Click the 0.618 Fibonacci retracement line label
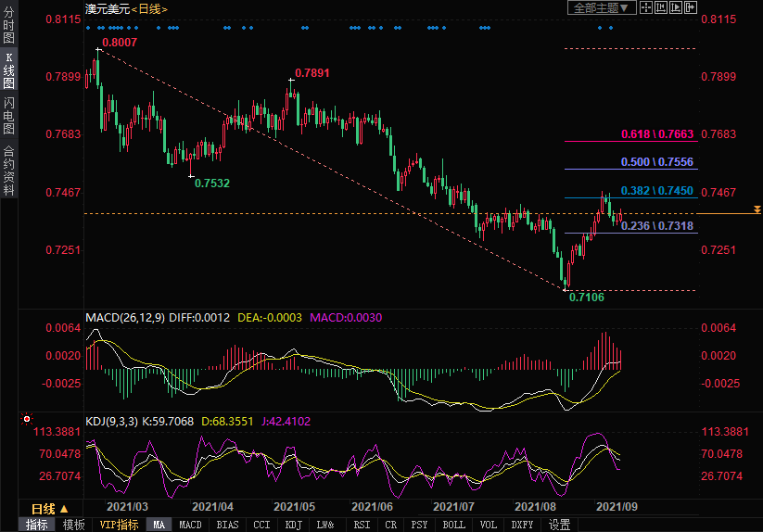The height and width of the screenshot is (532, 763). (657, 134)
